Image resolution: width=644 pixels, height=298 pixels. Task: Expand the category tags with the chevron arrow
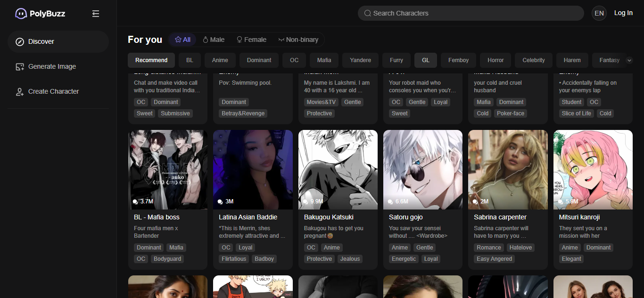(628, 60)
